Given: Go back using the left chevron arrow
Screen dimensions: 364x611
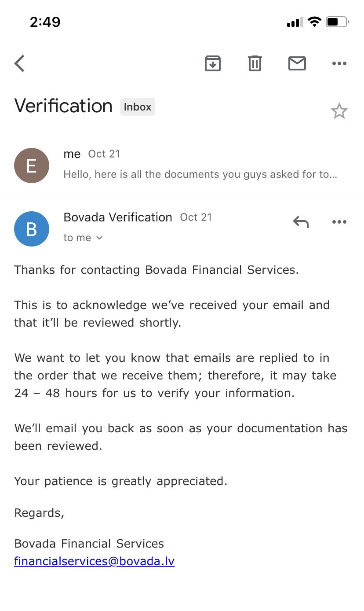Looking at the screenshot, I should (x=20, y=63).
